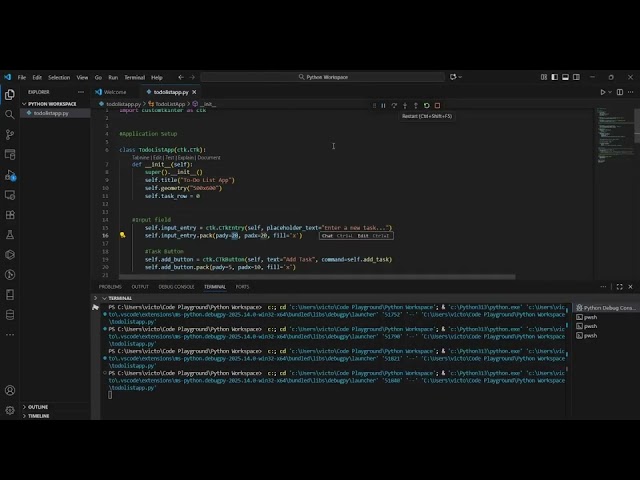Screen dimensions: 640x480
Task: Pause the debug session
Action: [383, 106]
